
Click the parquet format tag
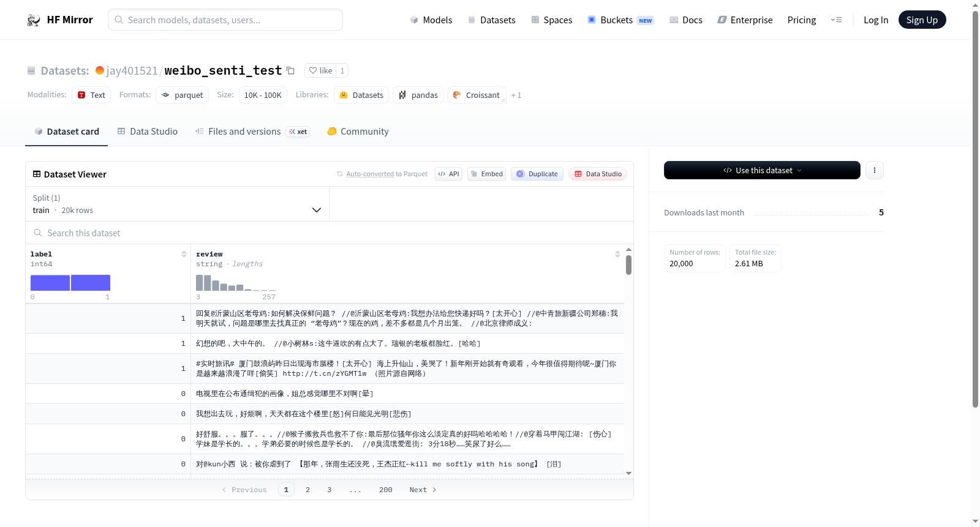[183, 95]
